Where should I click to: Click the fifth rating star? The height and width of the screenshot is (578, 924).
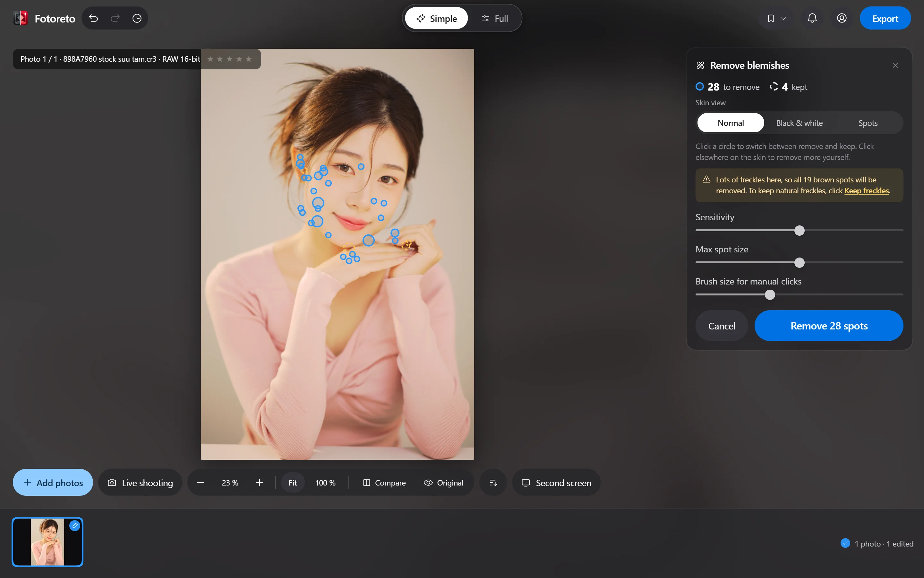(249, 59)
